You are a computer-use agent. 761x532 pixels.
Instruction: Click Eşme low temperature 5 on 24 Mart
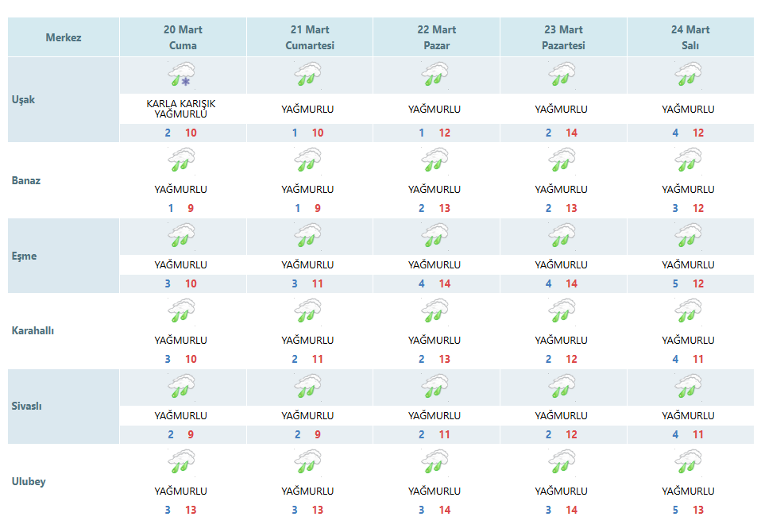(675, 283)
